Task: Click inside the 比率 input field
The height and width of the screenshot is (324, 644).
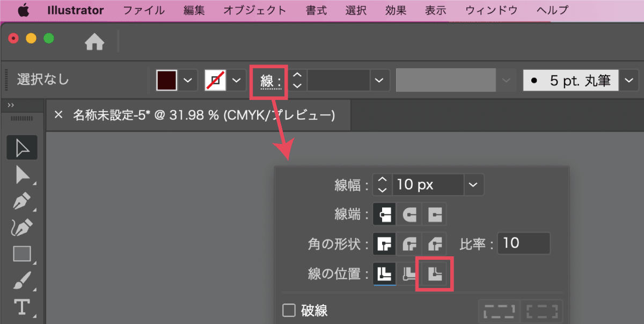Action: (523, 243)
